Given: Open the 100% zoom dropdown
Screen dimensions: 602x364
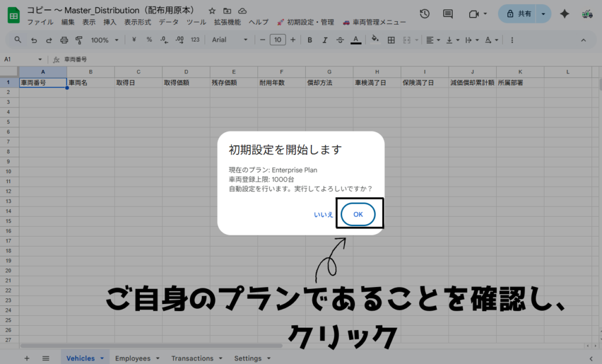Looking at the screenshot, I should click(x=105, y=40).
